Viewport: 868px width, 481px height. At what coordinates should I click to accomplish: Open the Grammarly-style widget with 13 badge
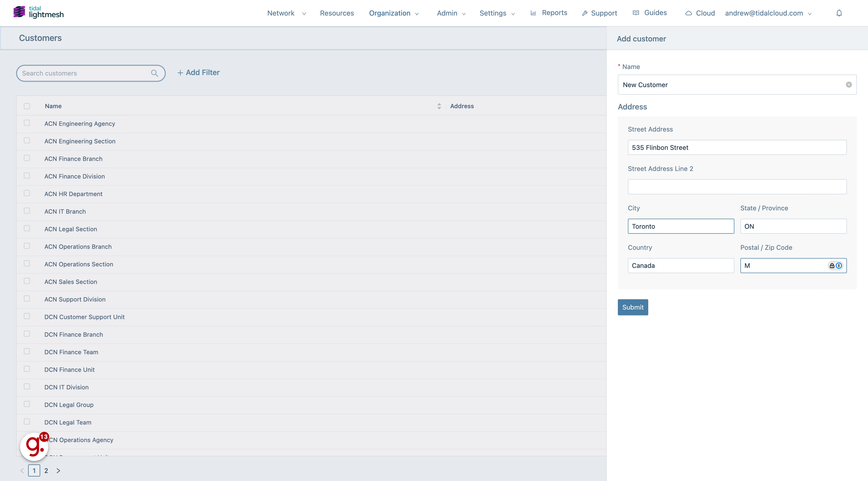[34, 446]
